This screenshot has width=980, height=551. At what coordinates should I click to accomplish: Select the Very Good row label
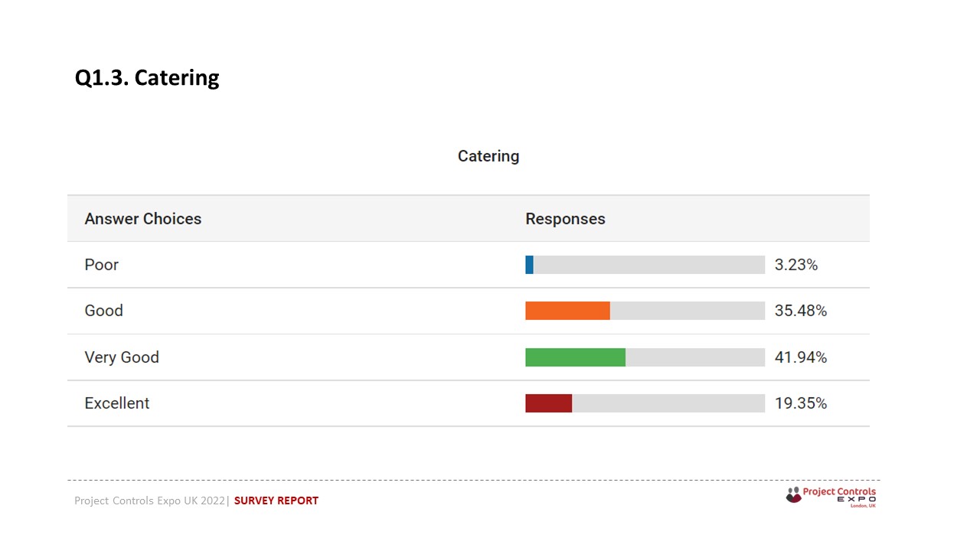pos(122,357)
